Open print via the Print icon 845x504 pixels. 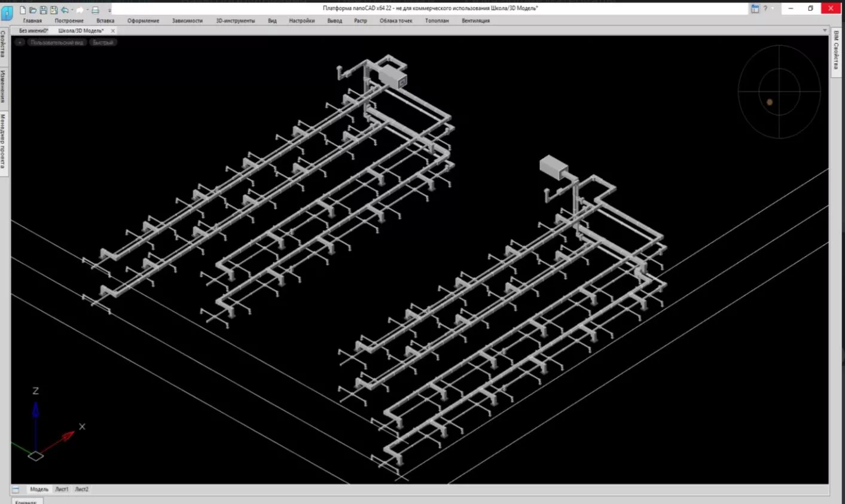pos(94,9)
